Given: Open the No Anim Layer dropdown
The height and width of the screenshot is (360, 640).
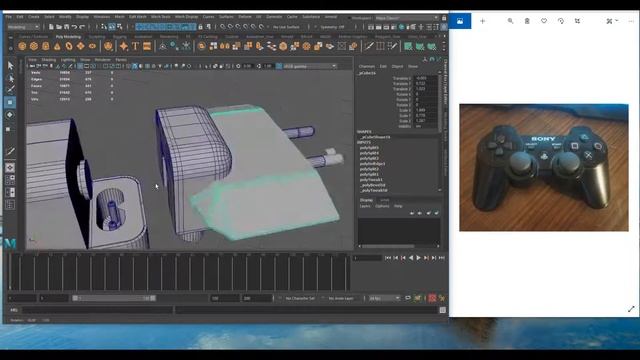Looking at the screenshot, I should pos(341,298).
